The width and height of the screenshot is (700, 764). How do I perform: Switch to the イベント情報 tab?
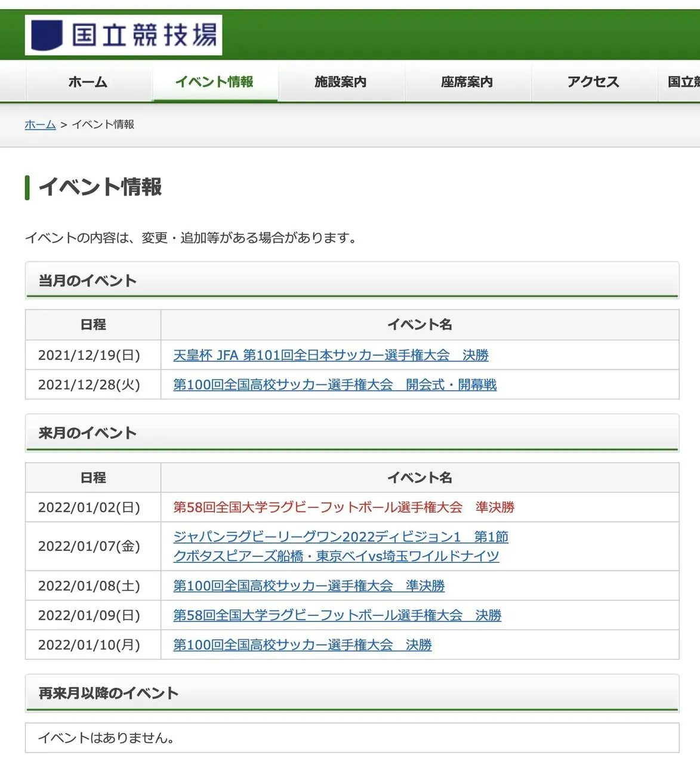(x=215, y=82)
